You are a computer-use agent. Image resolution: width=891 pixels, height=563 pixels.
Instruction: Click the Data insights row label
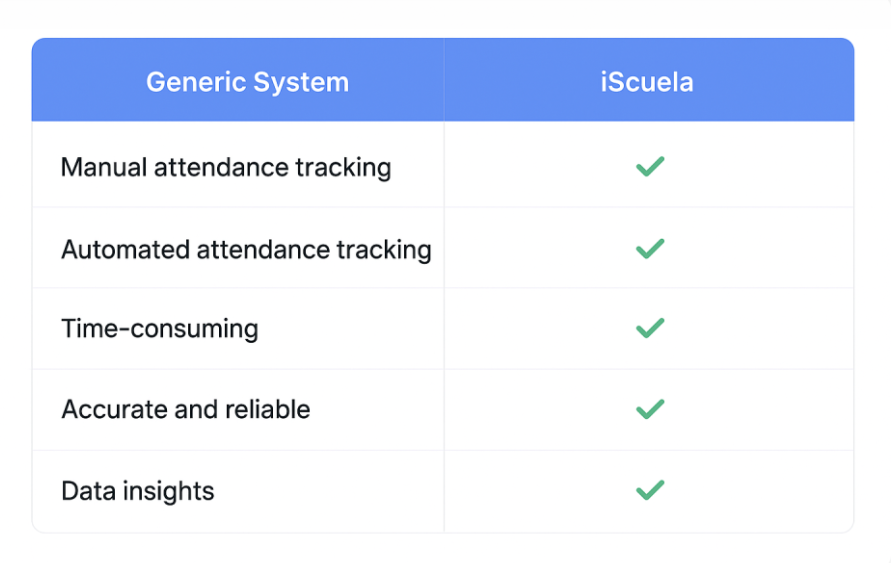[x=138, y=491]
